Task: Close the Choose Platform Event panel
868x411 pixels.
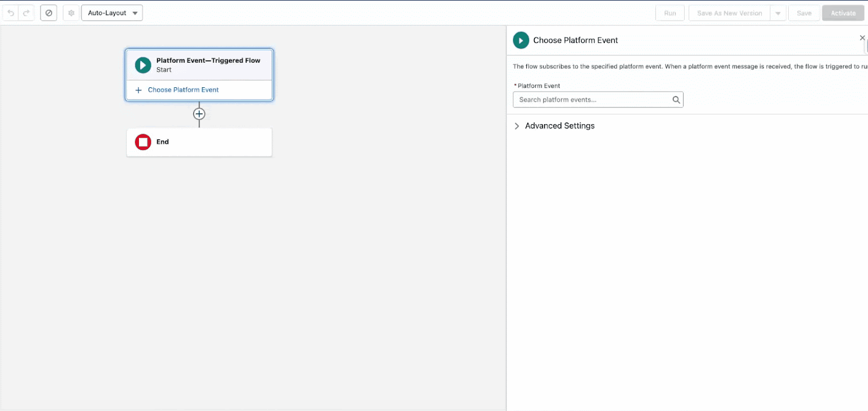Action: coord(862,38)
